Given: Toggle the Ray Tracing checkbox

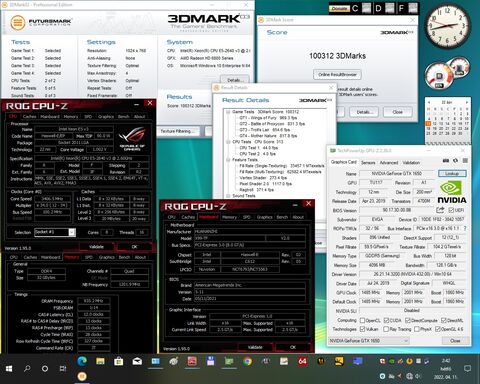Looking at the screenshot, I should (386, 329).
